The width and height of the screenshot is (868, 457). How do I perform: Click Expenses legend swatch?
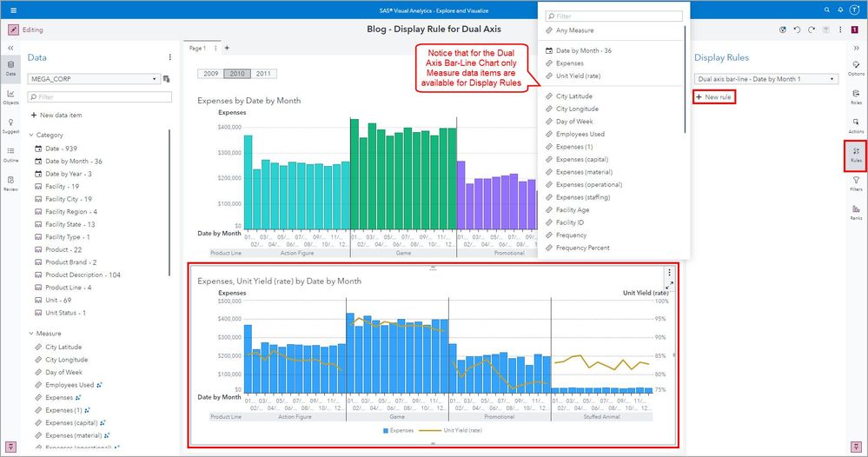coord(386,430)
